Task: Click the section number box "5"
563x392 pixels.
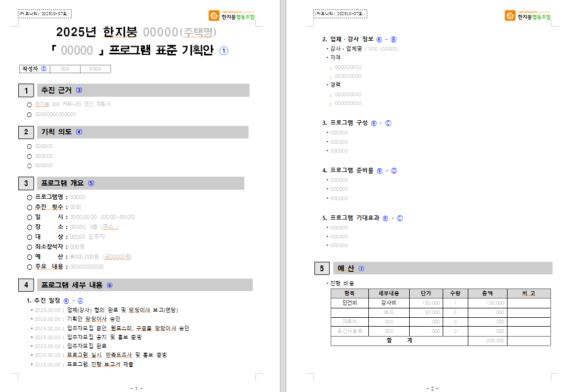Action: (x=322, y=269)
